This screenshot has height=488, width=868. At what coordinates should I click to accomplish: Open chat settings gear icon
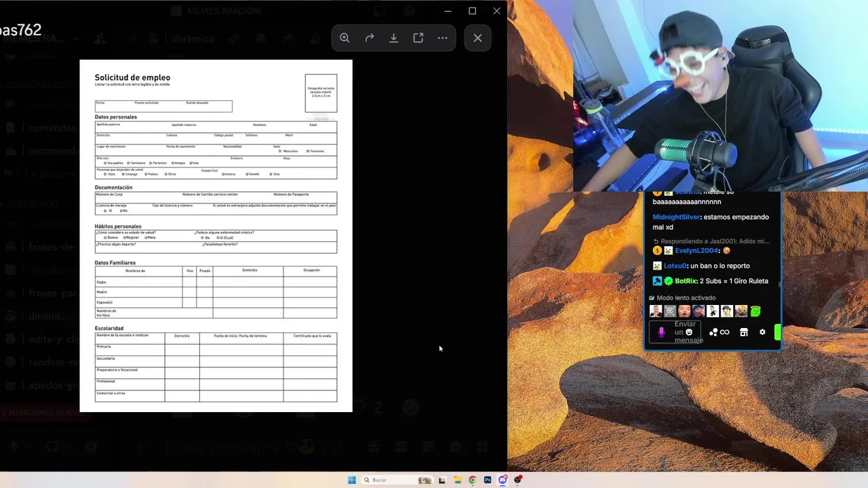(x=762, y=332)
